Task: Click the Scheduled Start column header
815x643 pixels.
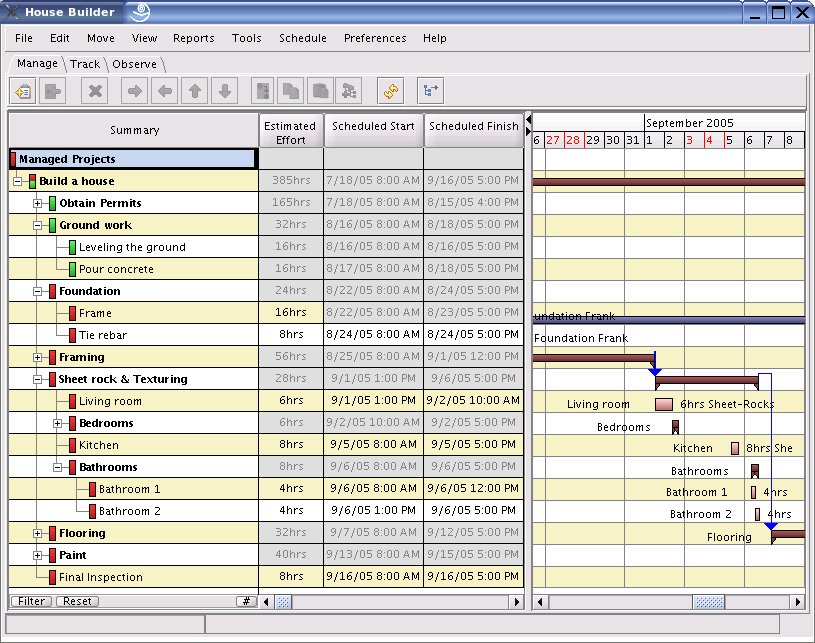Action: 373,130
